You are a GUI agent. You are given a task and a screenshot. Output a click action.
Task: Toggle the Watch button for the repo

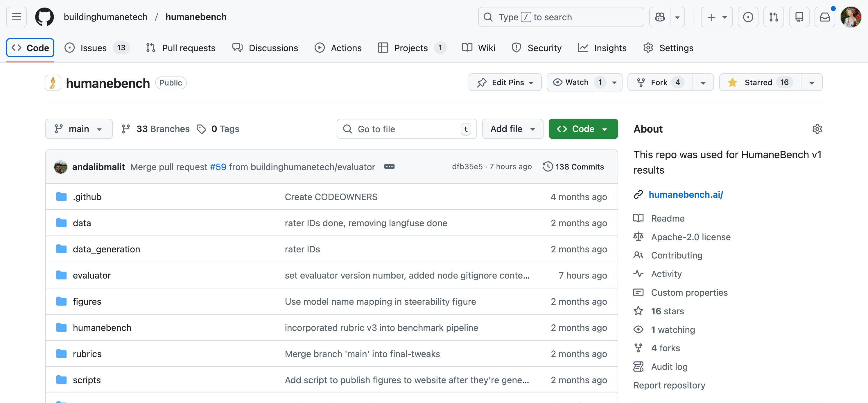coord(577,82)
